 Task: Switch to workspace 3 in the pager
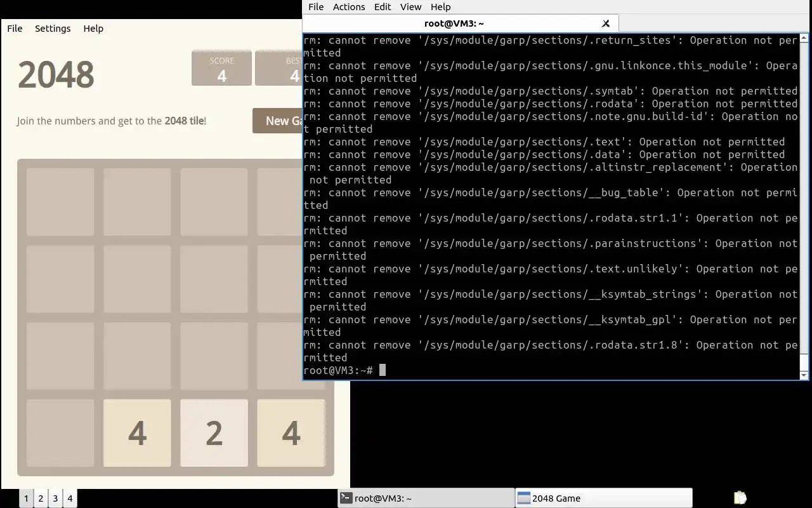click(55, 498)
